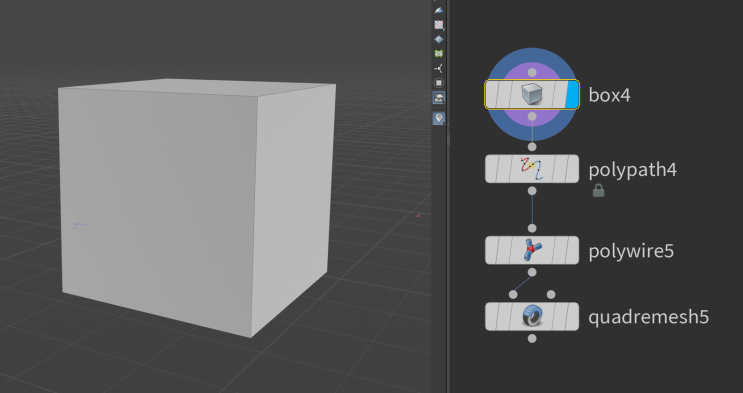
Task: Click the output connector below quadremesh5
Action: pyautogui.click(x=532, y=338)
